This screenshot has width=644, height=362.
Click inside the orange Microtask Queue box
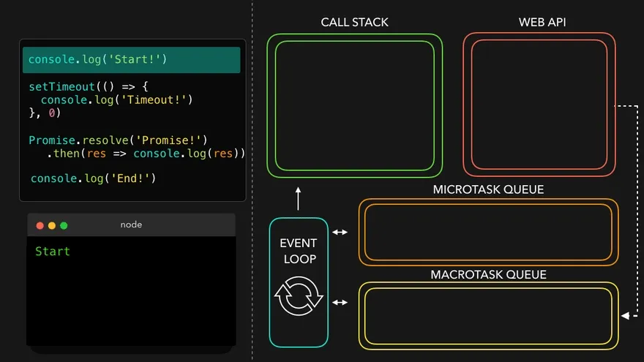click(x=488, y=233)
